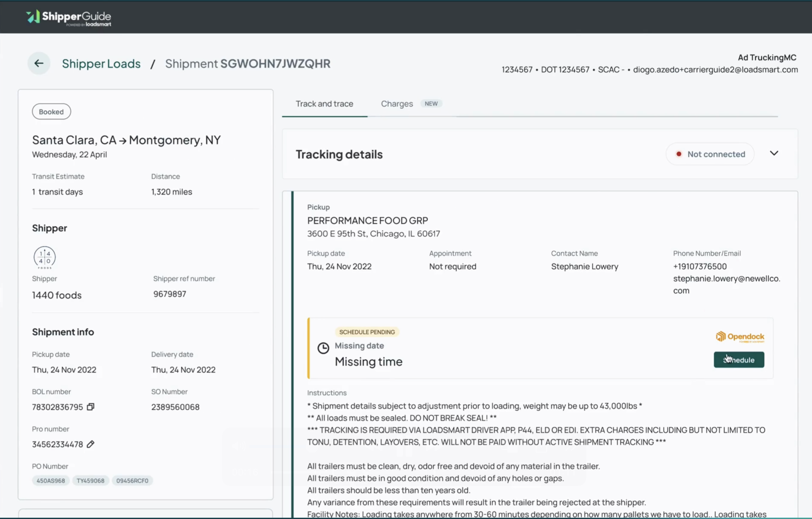Switch to the Charges tab
Screen dimensions: 812x519
point(397,104)
